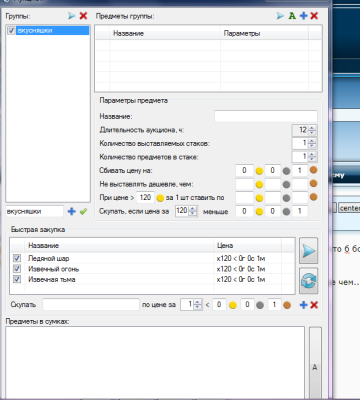Add group with blue plus beside вкусняшки field
Viewport: 360px width, 400px height.
coord(71,211)
